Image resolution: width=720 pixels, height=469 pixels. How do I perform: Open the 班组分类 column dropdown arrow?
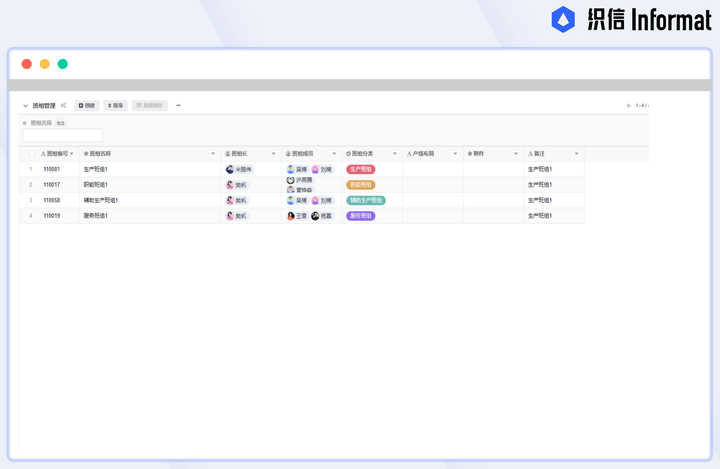pos(395,153)
